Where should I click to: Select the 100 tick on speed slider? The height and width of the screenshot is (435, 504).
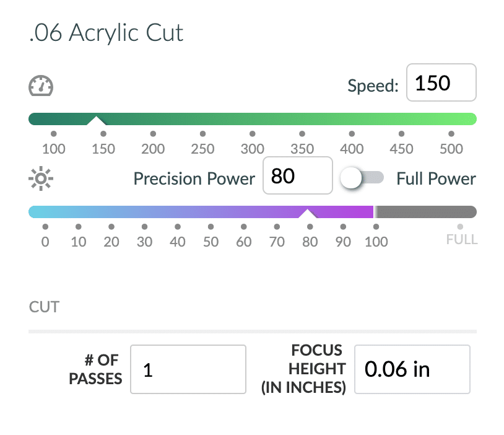(54, 133)
